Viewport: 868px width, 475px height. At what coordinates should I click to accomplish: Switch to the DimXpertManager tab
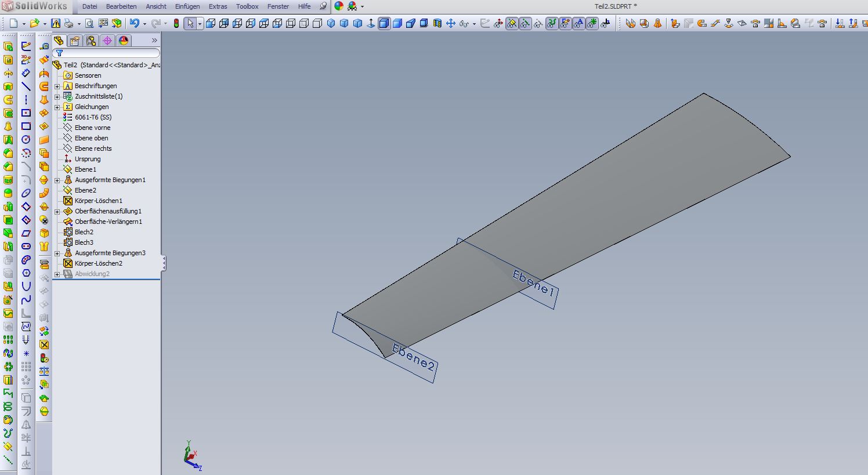[x=107, y=41]
